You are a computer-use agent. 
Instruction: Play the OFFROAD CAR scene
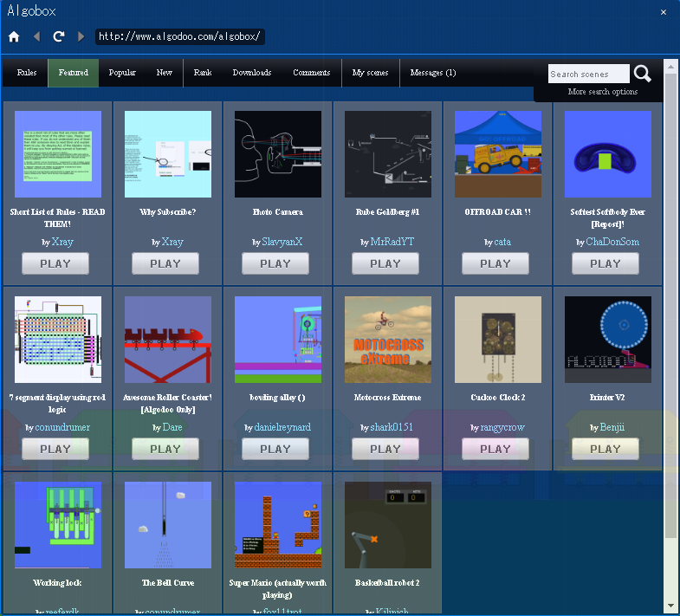[x=495, y=263]
